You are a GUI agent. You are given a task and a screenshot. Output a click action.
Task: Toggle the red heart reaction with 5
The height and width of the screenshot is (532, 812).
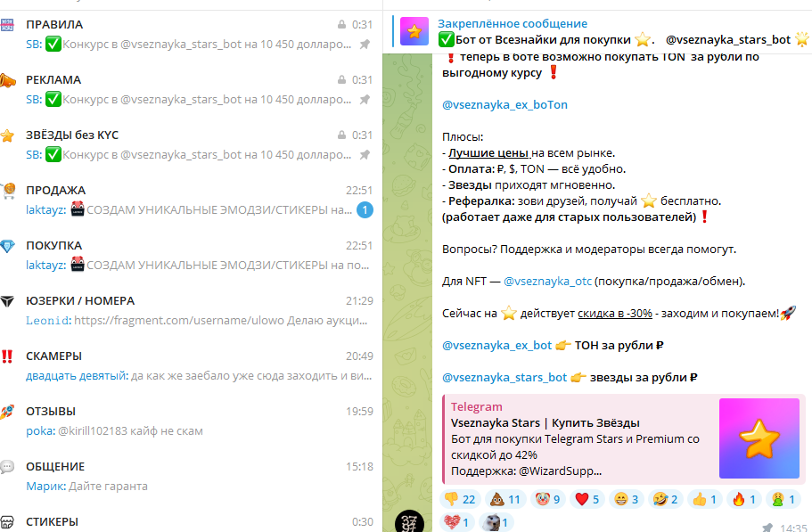pos(587,499)
